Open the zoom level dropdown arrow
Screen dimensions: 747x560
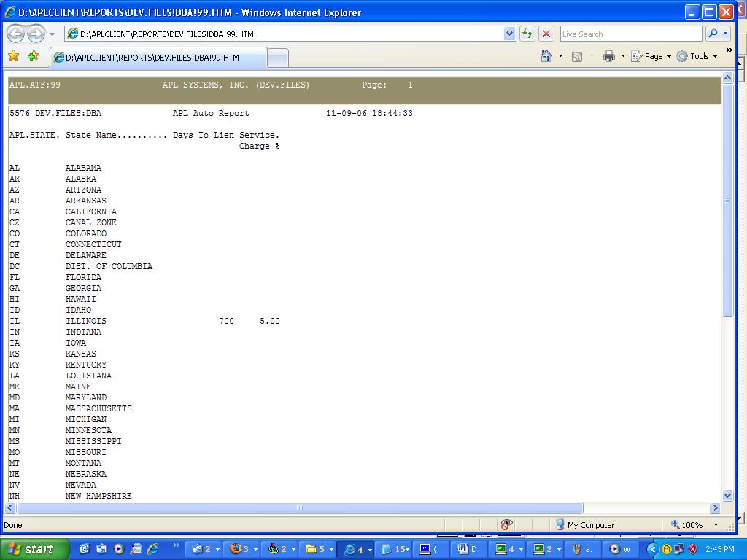point(716,525)
